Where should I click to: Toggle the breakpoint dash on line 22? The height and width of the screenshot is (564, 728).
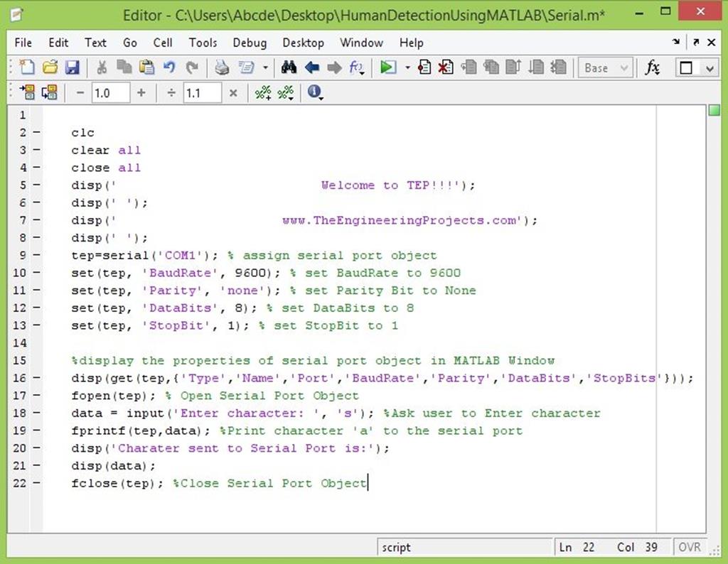click(x=36, y=483)
